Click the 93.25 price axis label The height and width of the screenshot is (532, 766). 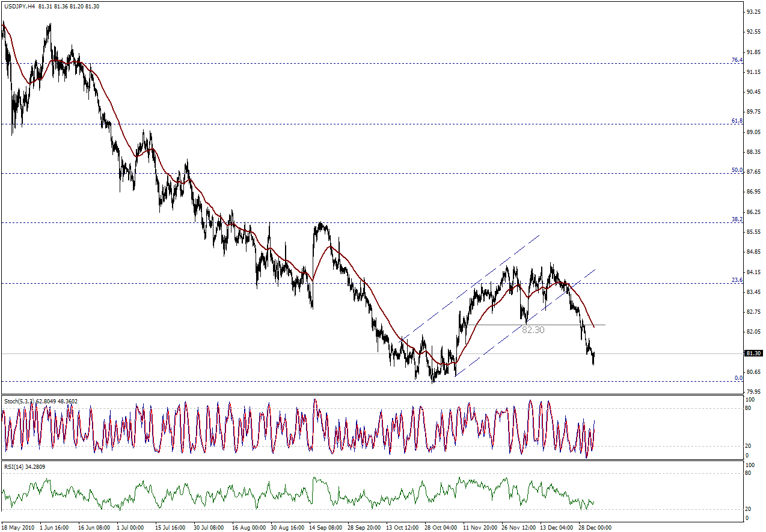[x=753, y=12]
